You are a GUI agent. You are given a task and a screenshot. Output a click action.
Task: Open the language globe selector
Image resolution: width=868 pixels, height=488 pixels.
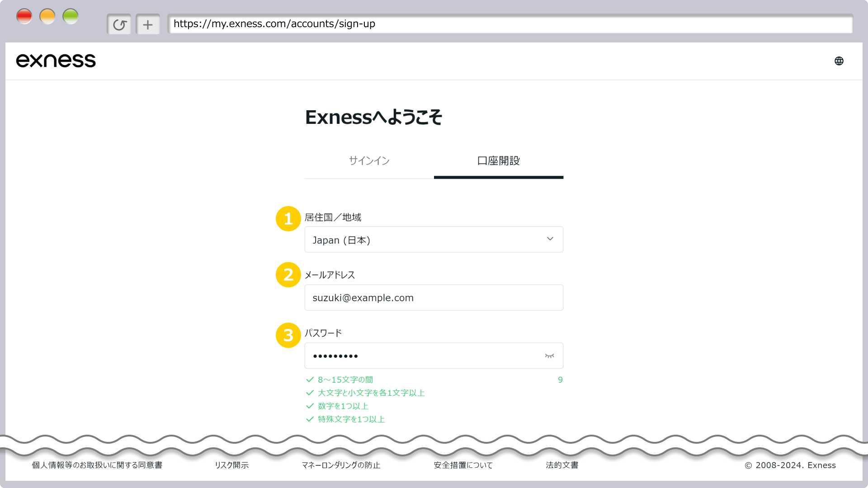(x=839, y=61)
